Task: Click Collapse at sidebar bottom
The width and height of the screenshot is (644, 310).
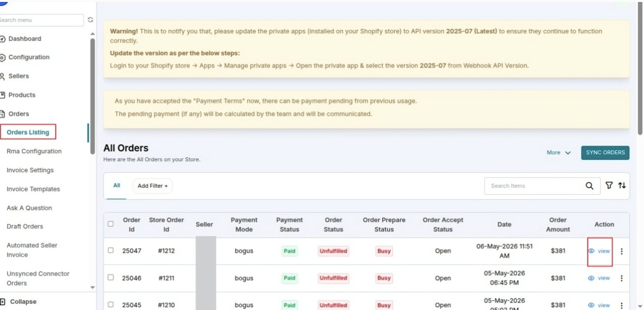Action: (23, 302)
